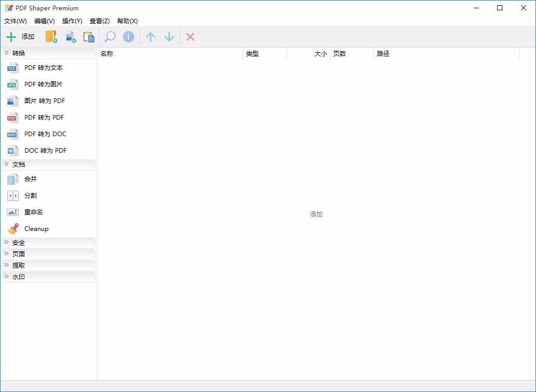Click the add image file toolbar icon
Screen dimensions: 536x392
pyautogui.click(x=71, y=37)
